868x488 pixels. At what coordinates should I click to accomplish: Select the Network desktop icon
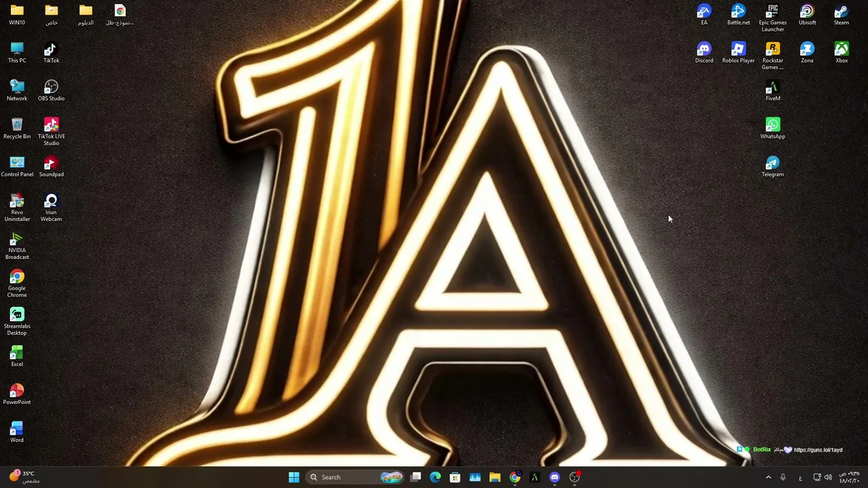pos(17,91)
